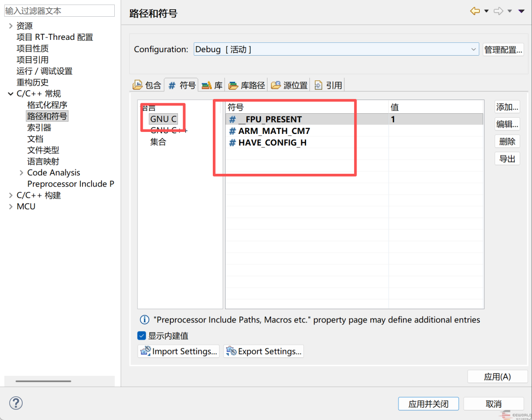
Task: Click the Export Settings... button
Action: pos(264,351)
